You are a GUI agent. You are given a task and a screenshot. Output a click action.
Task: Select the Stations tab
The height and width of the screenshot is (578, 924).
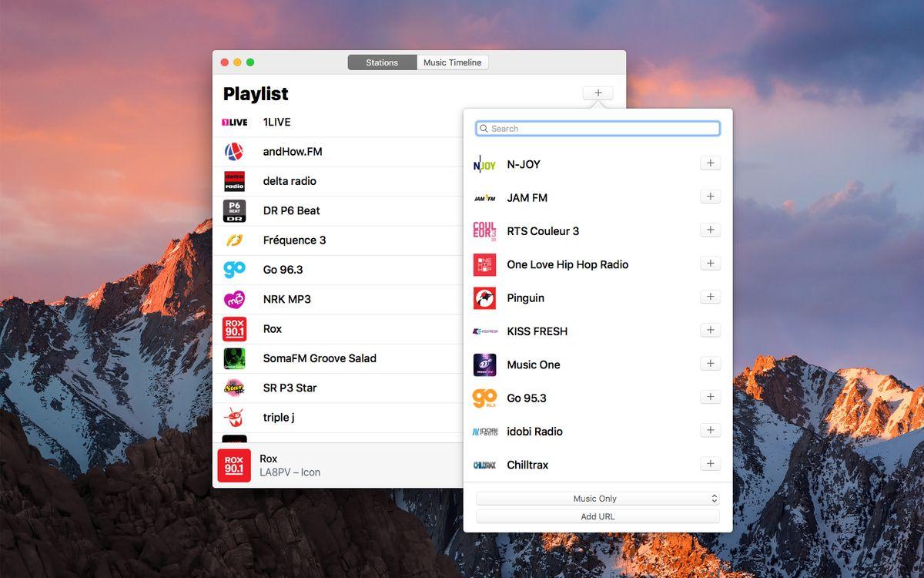382,62
